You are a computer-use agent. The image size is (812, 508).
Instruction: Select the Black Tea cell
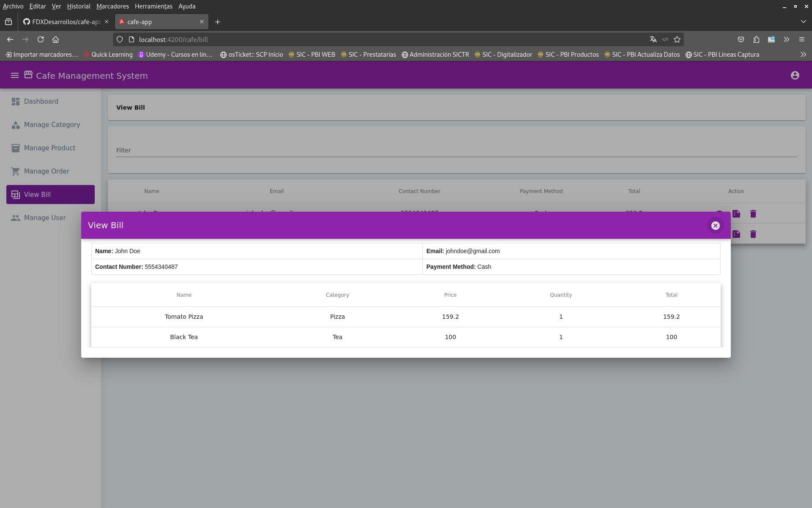(184, 337)
